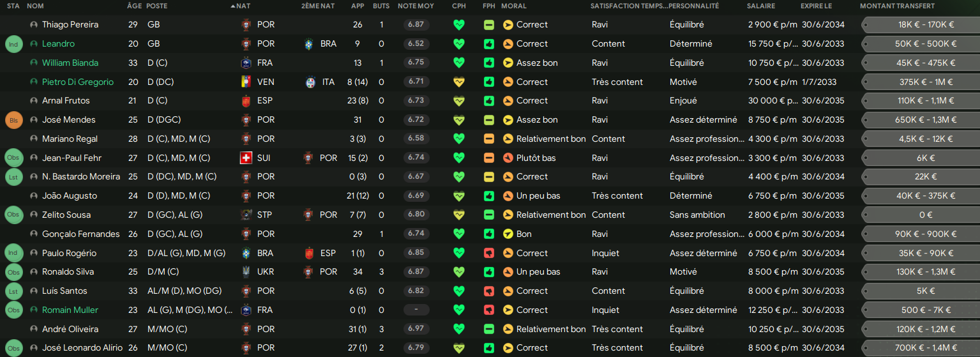Viewport: 980px width, 357px height.
Task: Click the orange Bls status badge for José Mendes
Action: click(x=13, y=120)
